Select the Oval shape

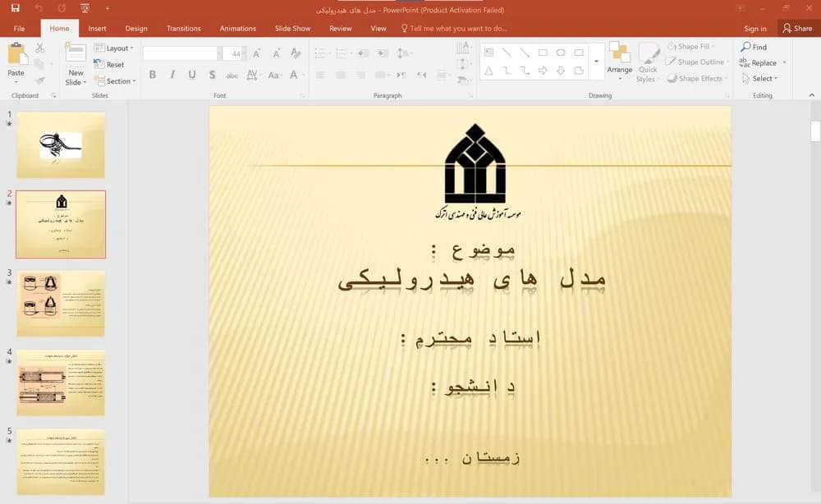point(561,53)
